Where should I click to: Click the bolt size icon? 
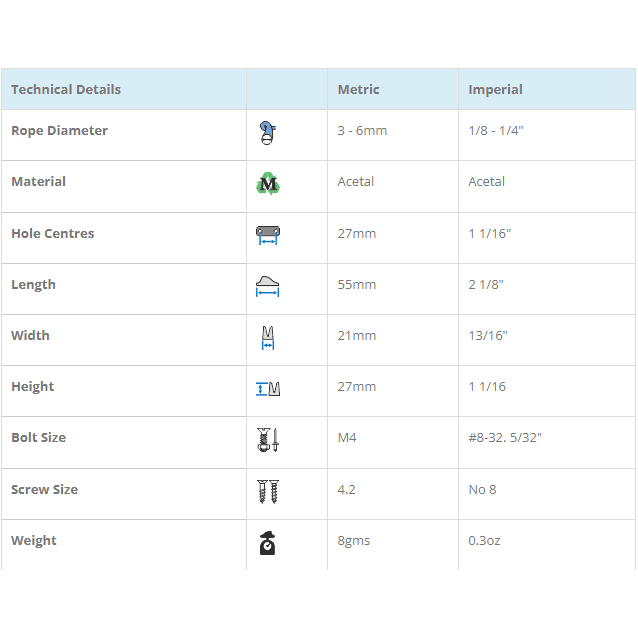pyautogui.click(x=267, y=439)
